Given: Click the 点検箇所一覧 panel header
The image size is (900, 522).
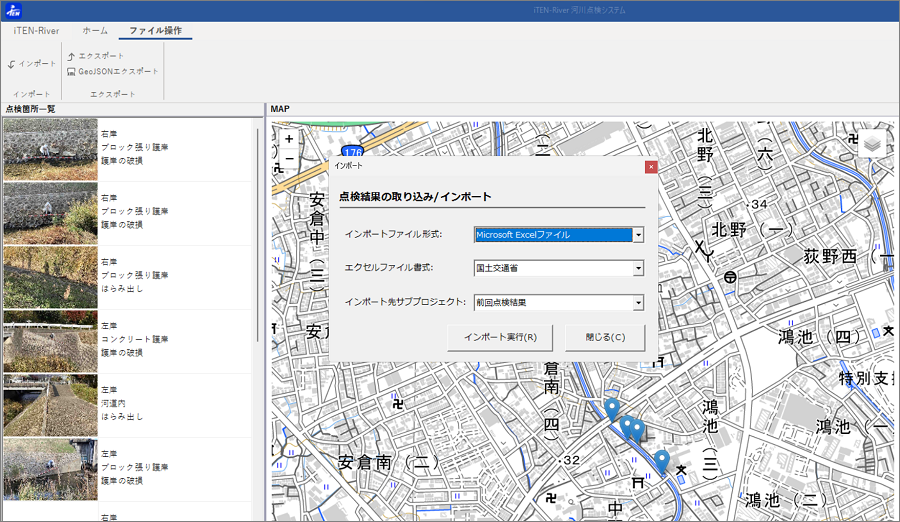Looking at the screenshot, I should [30, 109].
